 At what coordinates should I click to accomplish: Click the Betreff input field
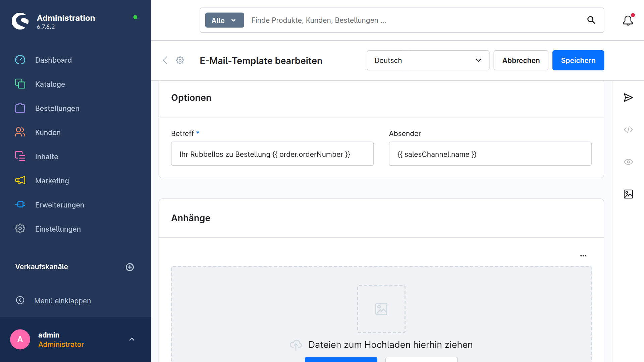point(272,154)
